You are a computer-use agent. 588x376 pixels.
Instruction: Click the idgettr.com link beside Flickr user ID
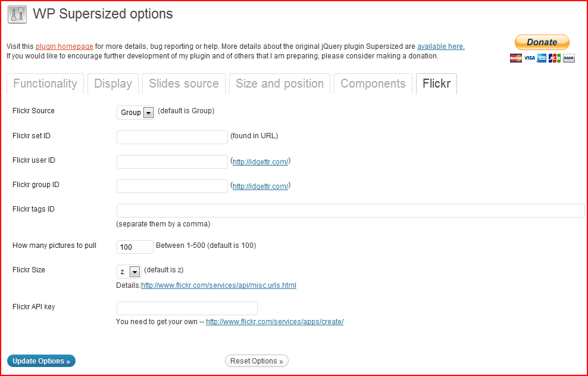260,162
